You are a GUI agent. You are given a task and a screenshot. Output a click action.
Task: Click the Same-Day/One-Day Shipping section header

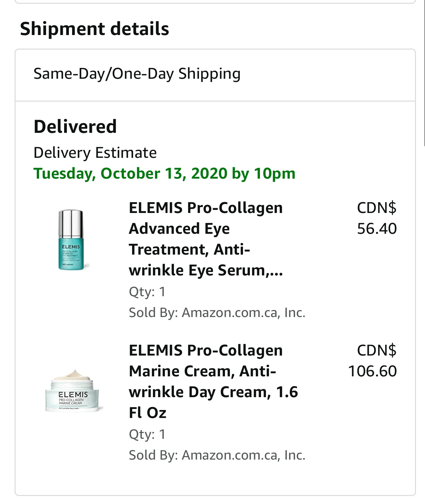[x=137, y=74]
